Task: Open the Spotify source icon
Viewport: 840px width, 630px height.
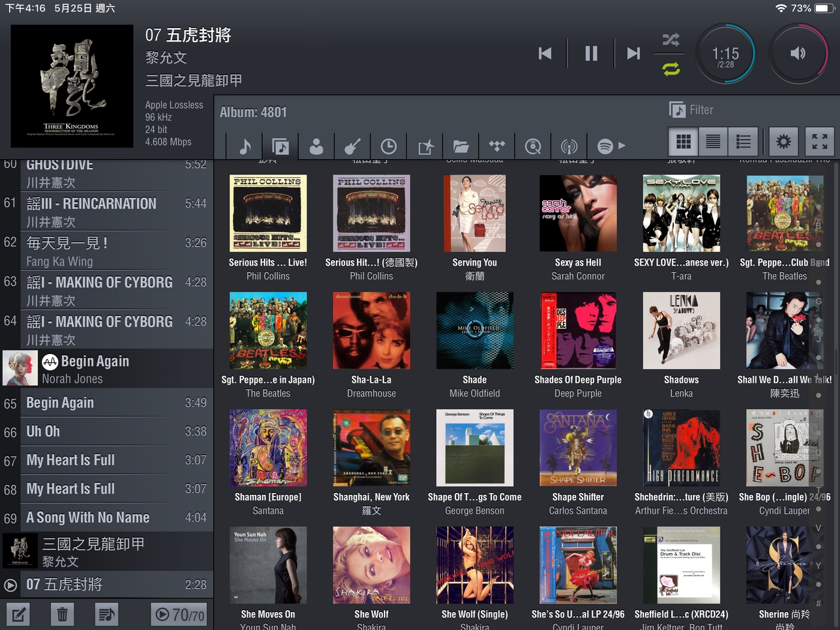Action: [605, 146]
